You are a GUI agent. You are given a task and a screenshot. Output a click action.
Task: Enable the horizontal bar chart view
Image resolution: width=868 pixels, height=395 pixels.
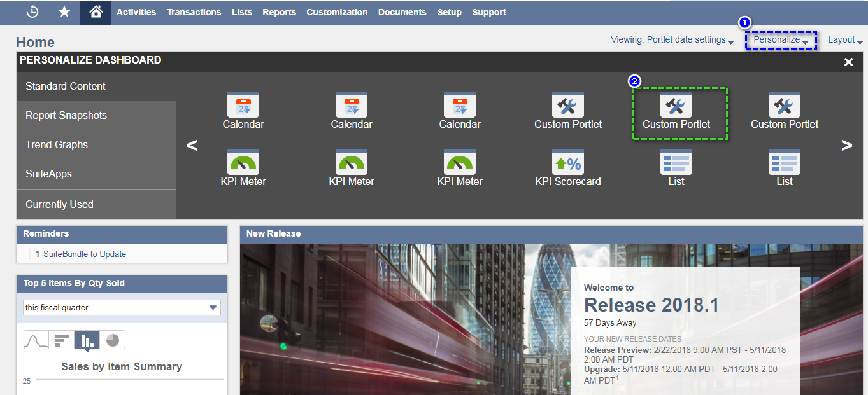pos(61,339)
